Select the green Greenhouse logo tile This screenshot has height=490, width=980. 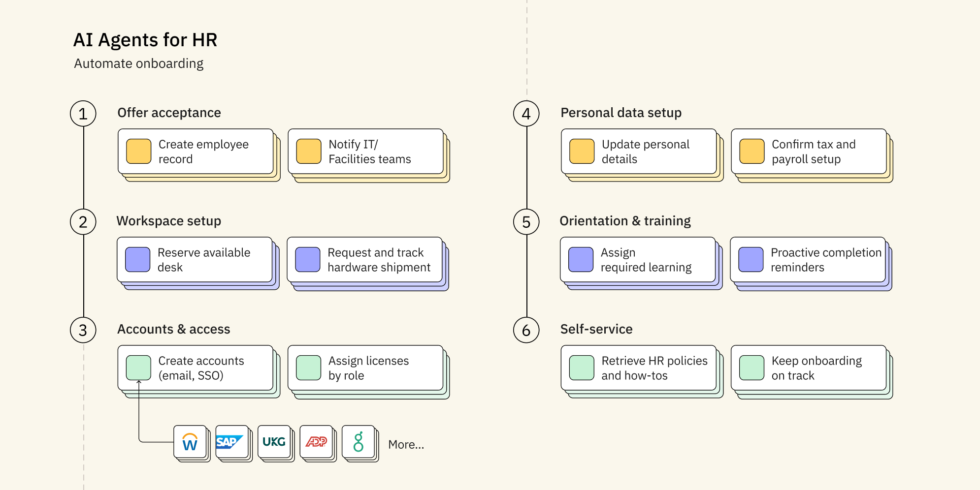(359, 442)
